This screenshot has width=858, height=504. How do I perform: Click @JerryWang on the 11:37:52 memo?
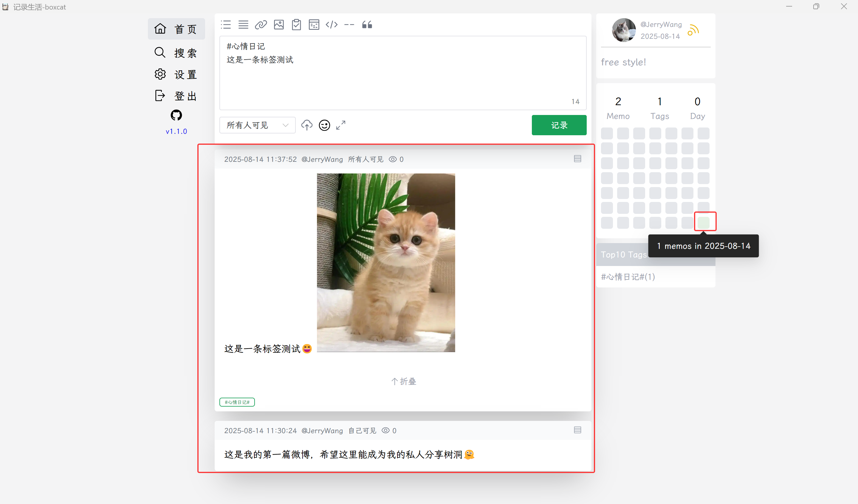pos(322,159)
